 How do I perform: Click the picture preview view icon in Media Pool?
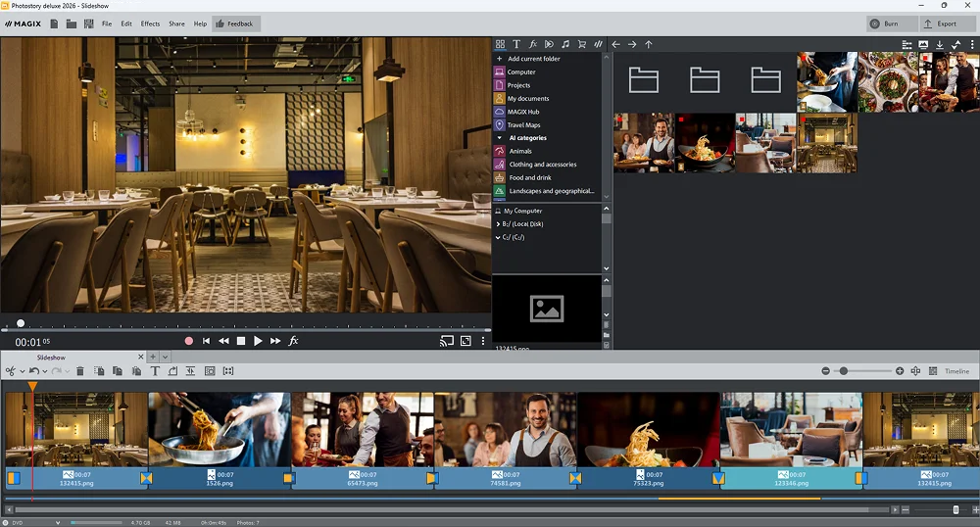point(923,44)
